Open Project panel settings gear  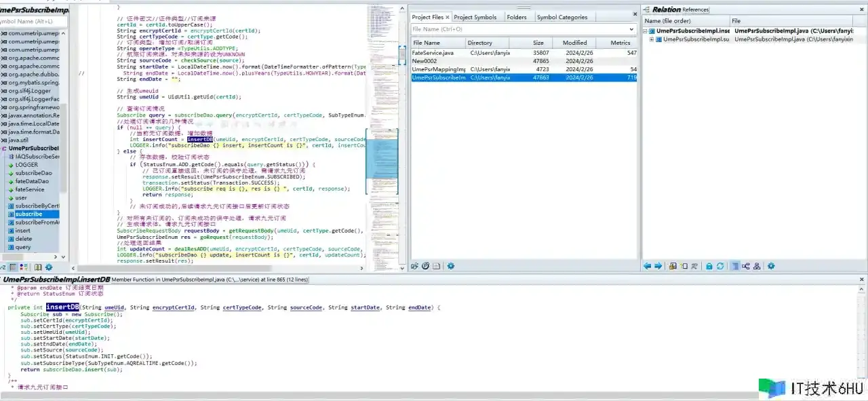point(450,267)
